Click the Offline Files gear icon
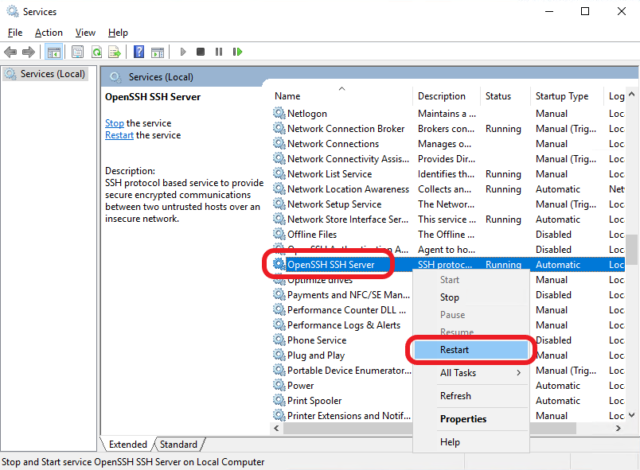Screen dimensions: 640x470 click(279, 234)
